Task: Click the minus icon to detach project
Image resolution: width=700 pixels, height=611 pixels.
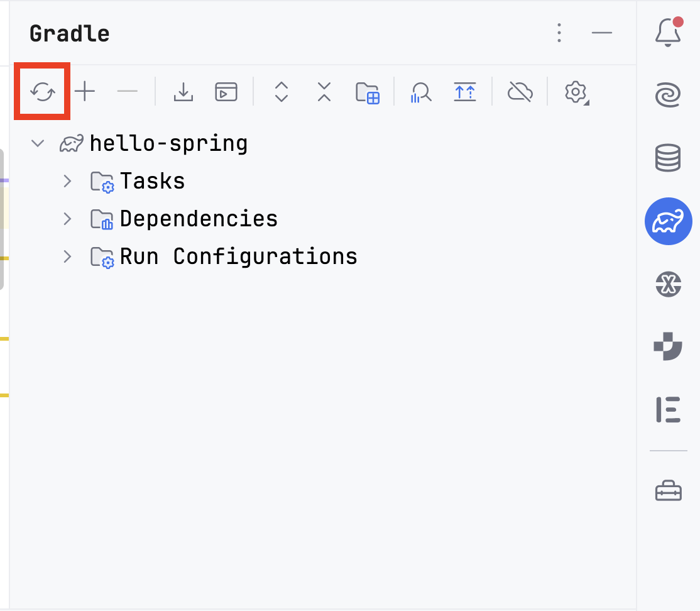Action: tap(127, 92)
